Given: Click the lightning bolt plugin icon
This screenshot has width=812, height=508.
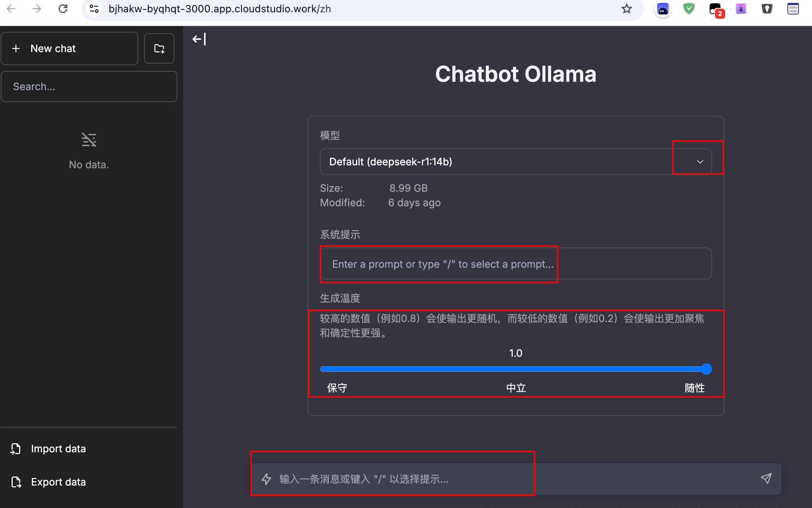Looking at the screenshot, I should point(267,479).
